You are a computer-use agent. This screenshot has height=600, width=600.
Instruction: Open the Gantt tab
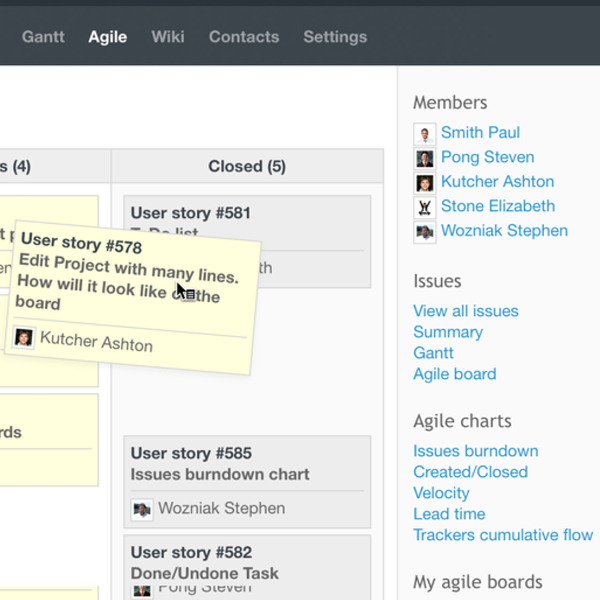pyautogui.click(x=43, y=37)
